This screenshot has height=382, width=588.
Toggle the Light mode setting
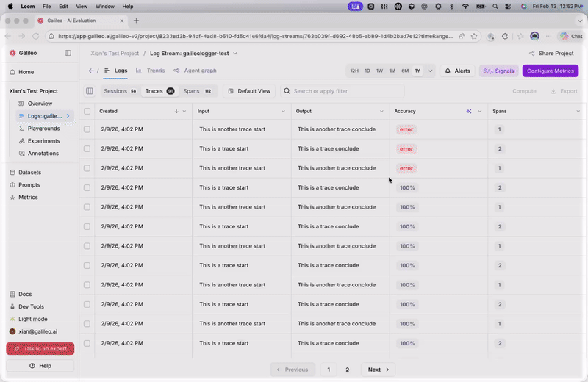[32, 319]
